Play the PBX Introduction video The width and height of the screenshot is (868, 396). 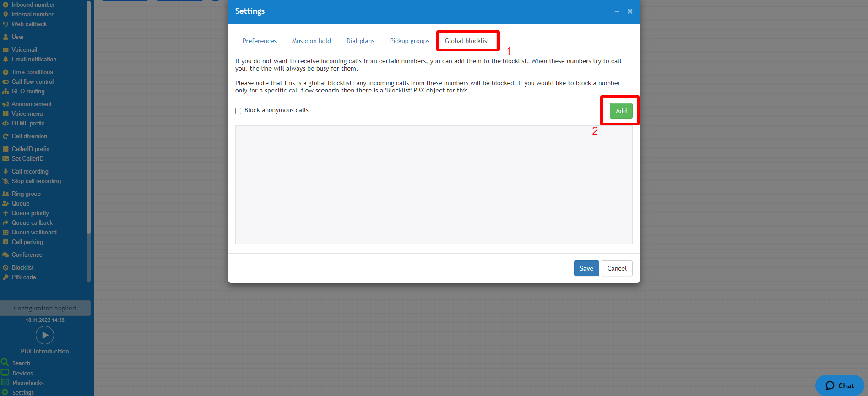click(x=45, y=335)
